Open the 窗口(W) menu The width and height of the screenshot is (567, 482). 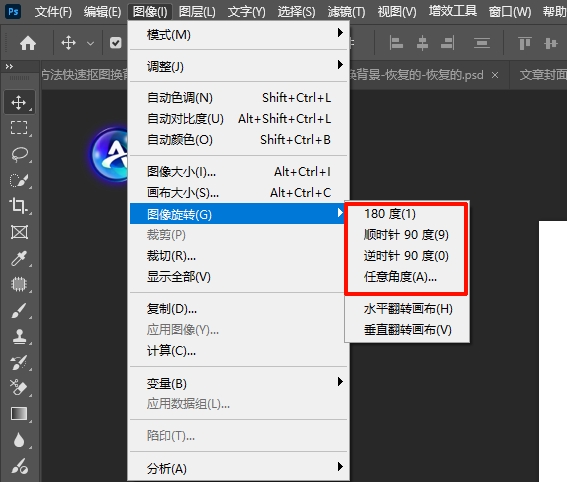[x=510, y=12]
